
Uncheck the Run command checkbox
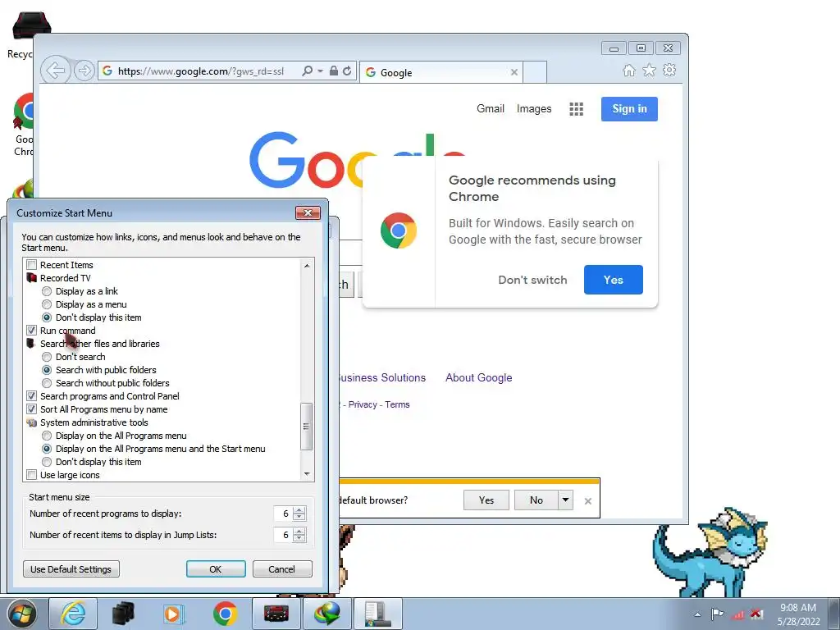pos(32,331)
